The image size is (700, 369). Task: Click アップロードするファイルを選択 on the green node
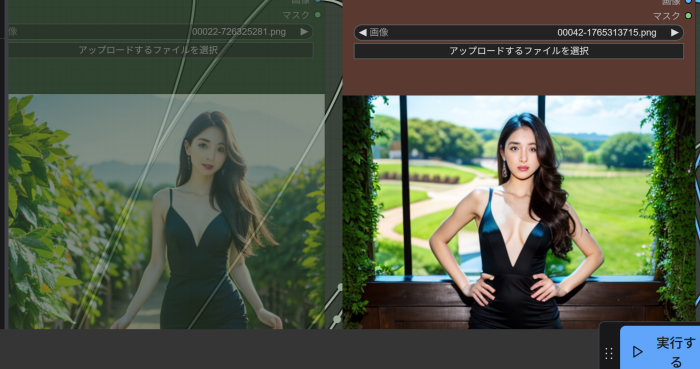tap(161, 50)
